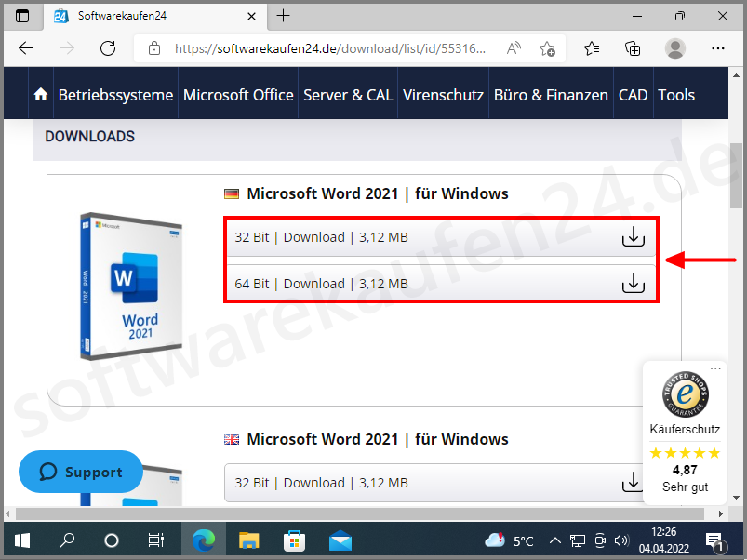The width and height of the screenshot is (747, 560).
Task: Open the Microsoft Office menu item
Action: pyautogui.click(x=237, y=92)
